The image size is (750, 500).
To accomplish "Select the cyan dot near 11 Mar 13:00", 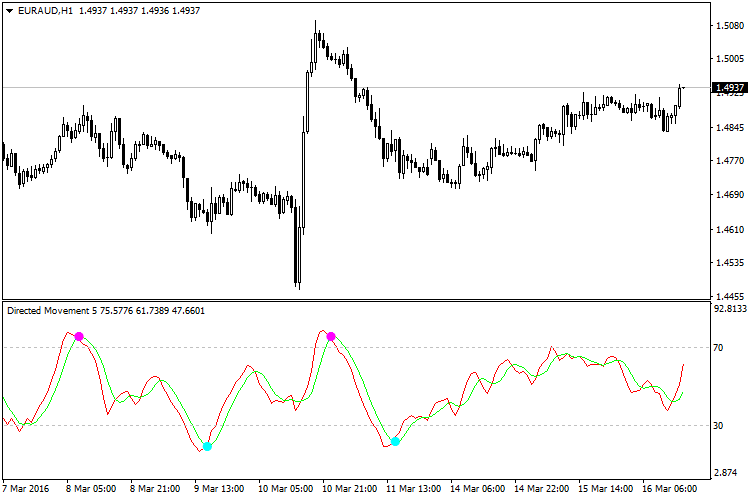I will point(396,441).
